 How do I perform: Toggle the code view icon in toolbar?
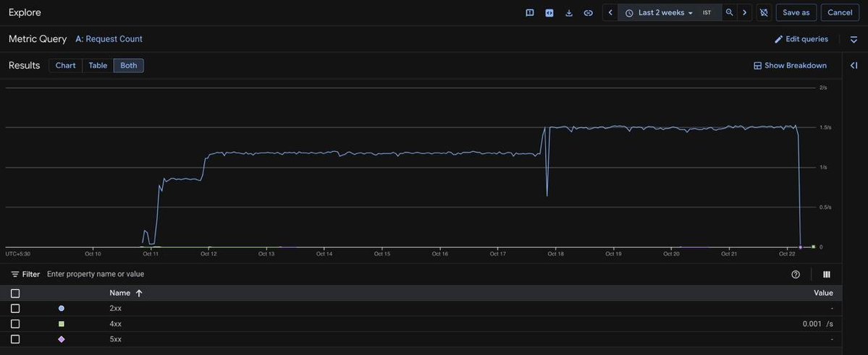[x=549, y=13]
